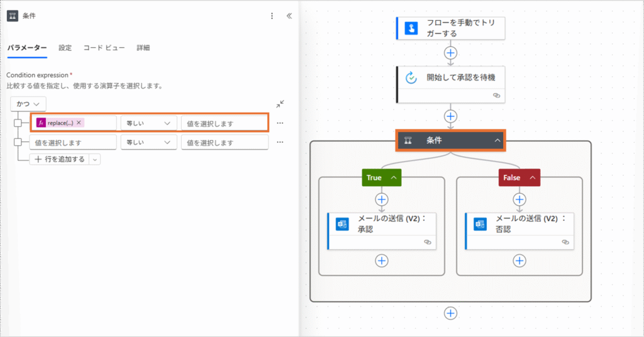Check the first condition row checkbox

pos(18,123)
